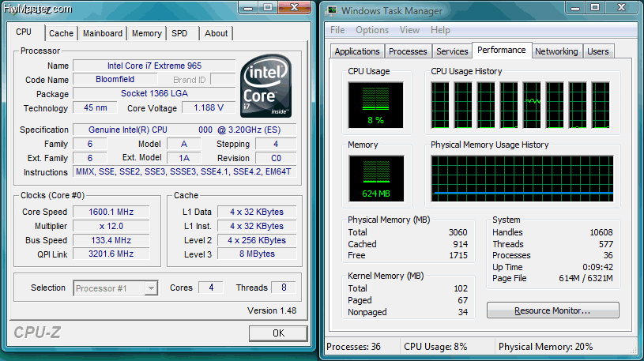This screenshot has width=644, height=361.
Task: Close the CPU-Z window
Action: [x=294, y=8]
